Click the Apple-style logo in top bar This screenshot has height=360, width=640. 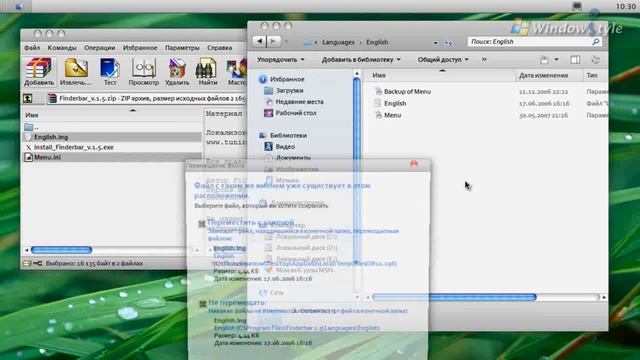tap(19, 6)
